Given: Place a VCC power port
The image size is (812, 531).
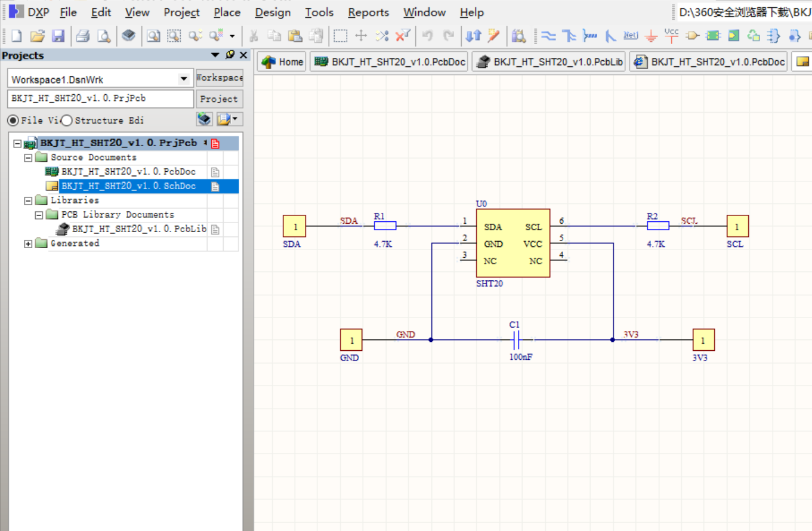Looking at the screenshot, I should 672,36.
